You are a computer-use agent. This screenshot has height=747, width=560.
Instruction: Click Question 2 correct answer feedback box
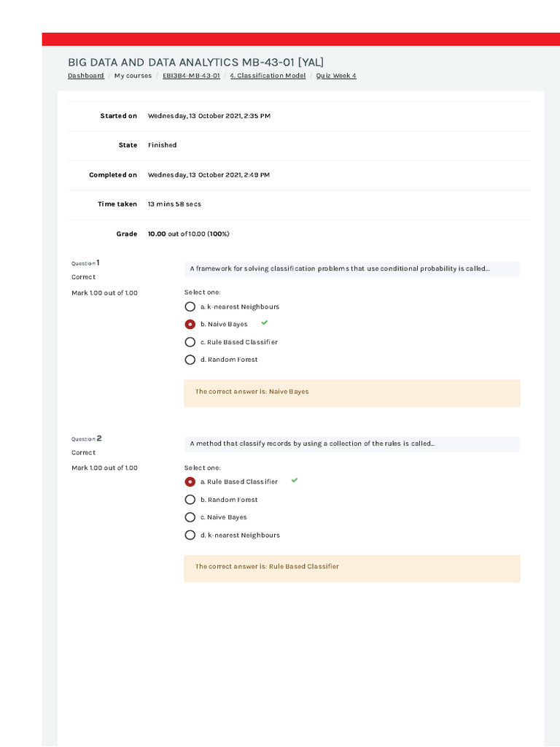[x=352, y=568]
